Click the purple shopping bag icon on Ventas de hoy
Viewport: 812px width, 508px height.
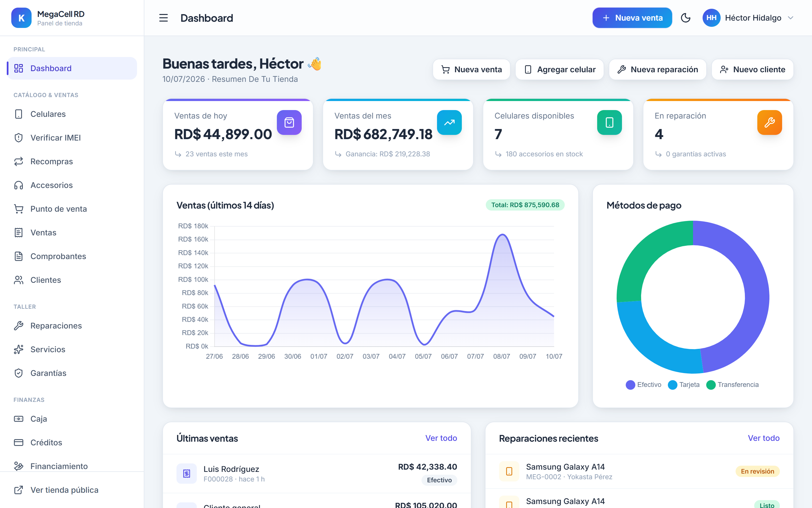(x=289, y=122)
